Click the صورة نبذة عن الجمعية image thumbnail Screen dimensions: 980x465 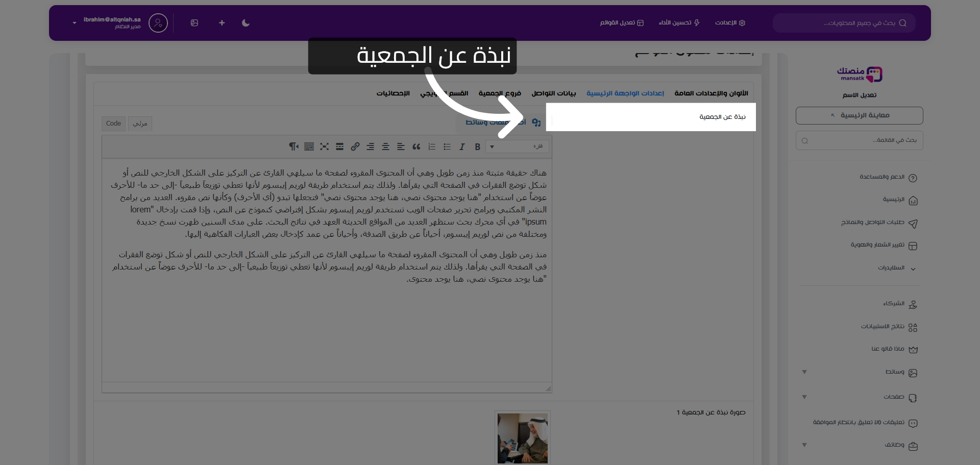point(522,438)
